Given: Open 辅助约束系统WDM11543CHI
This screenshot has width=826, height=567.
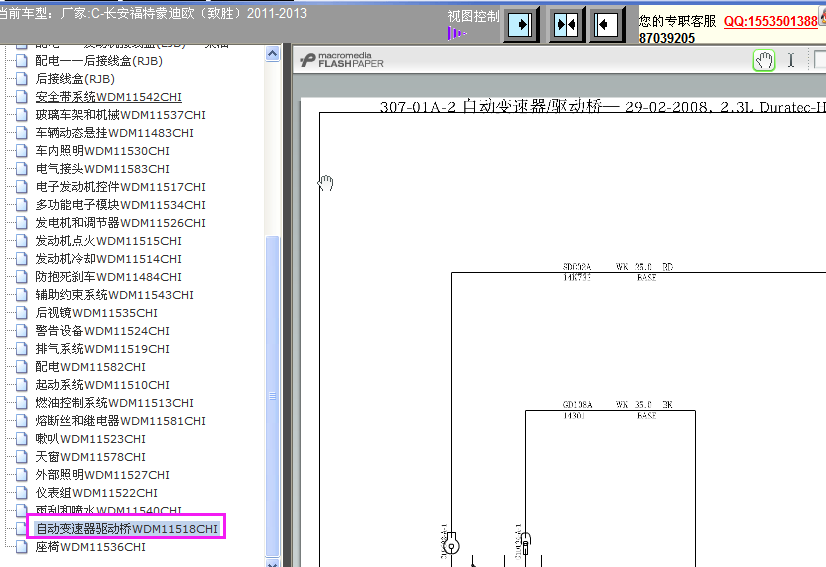Looking at the screenshot, I should (x=114, y=295).
